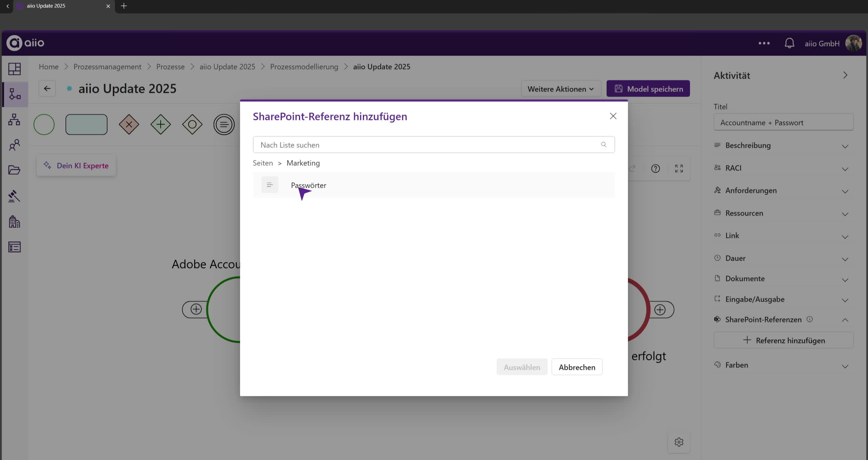Go to Seiten in dialog breadcrumb
This screenshot has width=868, height=460.
tap(263, 163)
